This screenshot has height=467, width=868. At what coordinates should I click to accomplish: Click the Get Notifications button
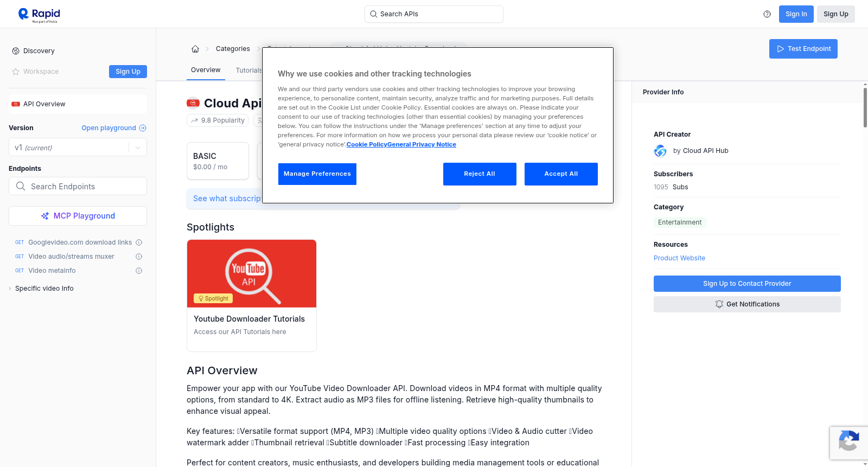[x=747, y=304]
